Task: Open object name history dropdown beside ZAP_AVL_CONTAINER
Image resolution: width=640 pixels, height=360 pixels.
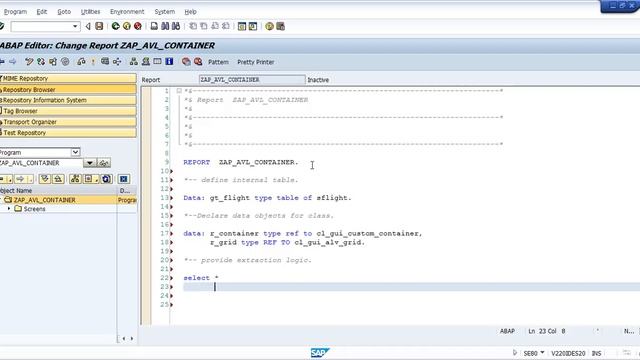Action: click(89, 163)
